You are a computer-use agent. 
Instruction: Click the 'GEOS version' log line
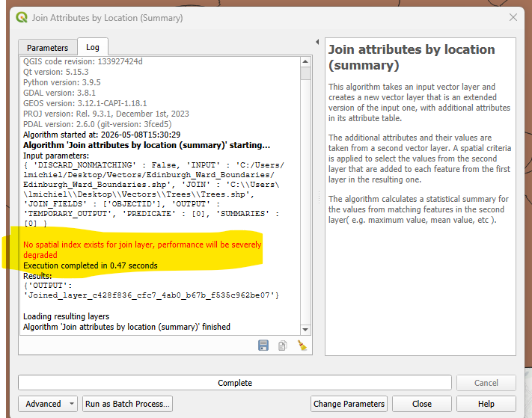(85, 103)
